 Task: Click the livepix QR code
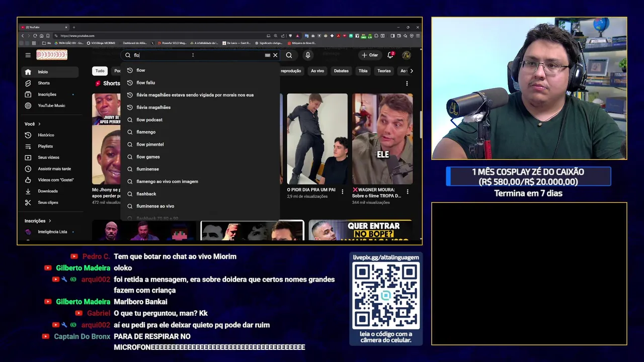[x=386, y=295]
